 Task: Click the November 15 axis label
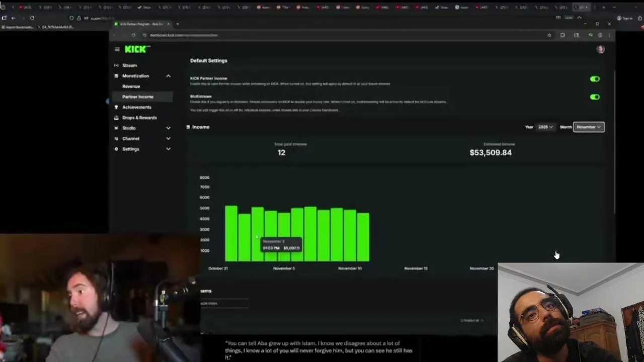pyautogui.click(x=416, y=268)
